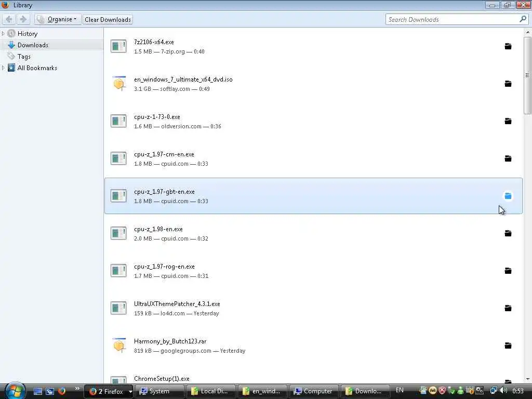This screenshot has height=399, width=532.
Task: Open the Organise dropdown menu
Action: (x=58, y=19)
